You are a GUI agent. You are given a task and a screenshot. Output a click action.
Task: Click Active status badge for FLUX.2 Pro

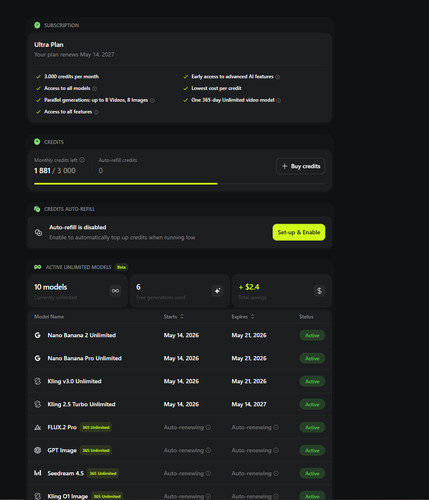click(312, 427)
